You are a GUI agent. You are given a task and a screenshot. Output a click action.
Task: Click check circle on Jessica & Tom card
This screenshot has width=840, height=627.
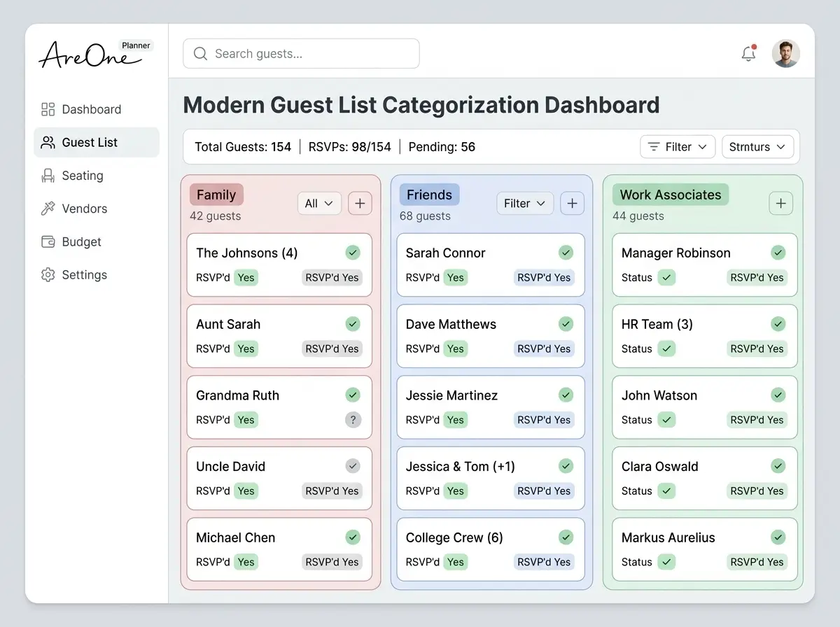(x=566, y=466)
